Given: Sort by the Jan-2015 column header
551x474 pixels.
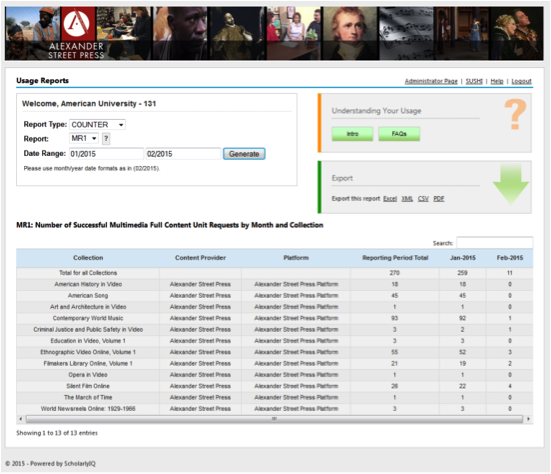Looking at the screenshot, I should coord(462,258).
